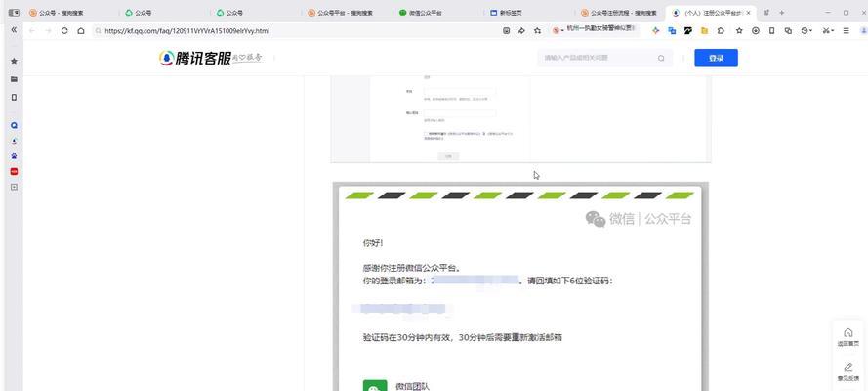This screenshot has width=868, height=391.
Task: Open the blue translate extension icon
Action: click(x=672, y=31)
